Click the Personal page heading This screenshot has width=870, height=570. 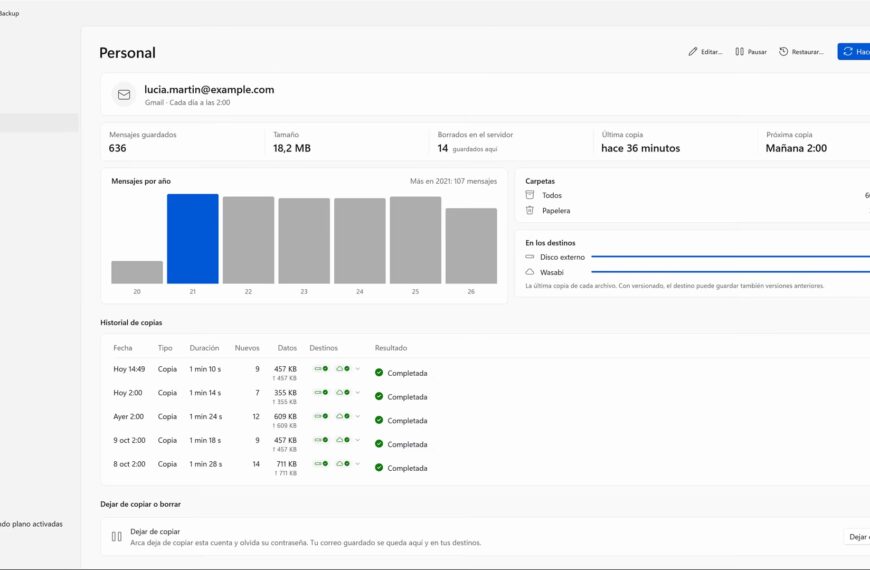click(x=127, y=53)
